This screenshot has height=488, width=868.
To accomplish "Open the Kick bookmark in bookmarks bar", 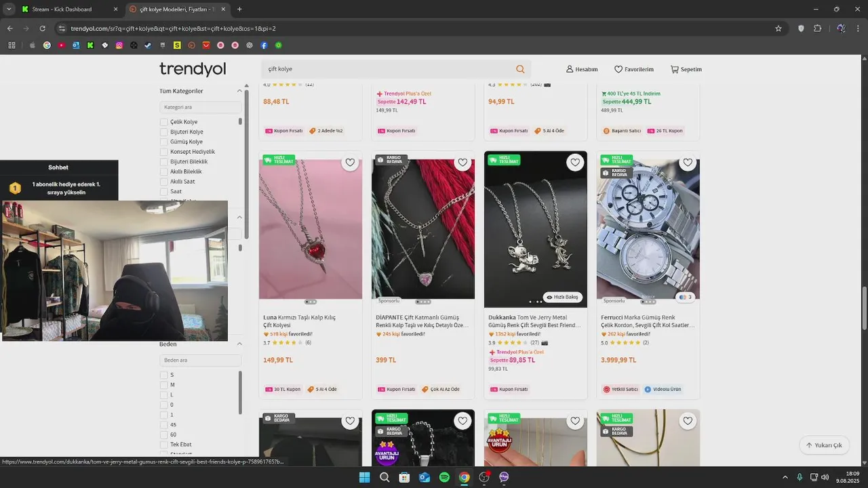I will pyautogui.click(x=90, y=45).
